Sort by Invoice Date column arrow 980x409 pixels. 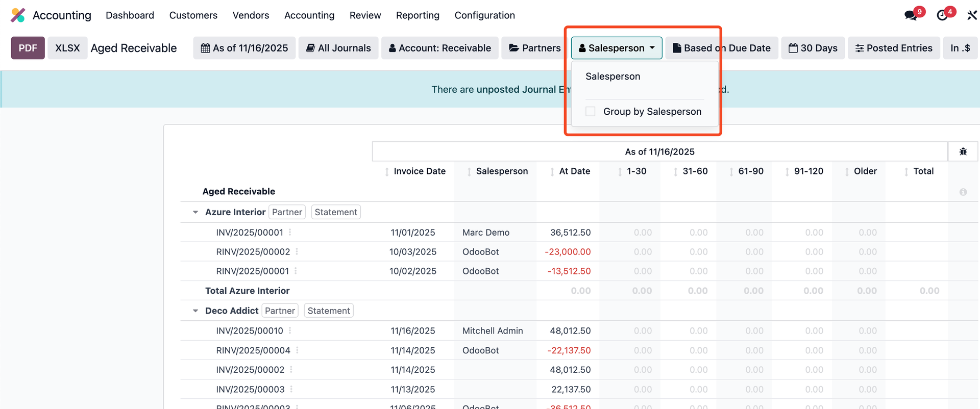(x=387, y=172)
